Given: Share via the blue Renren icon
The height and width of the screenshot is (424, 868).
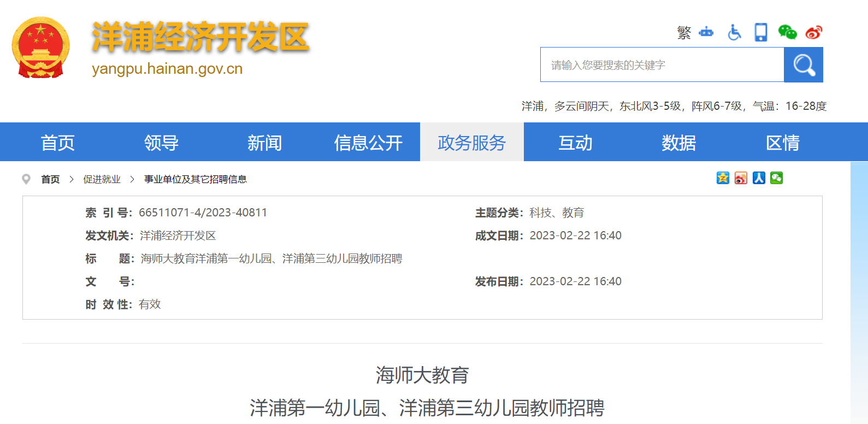Looking at the screenshot, I should 759,178.
